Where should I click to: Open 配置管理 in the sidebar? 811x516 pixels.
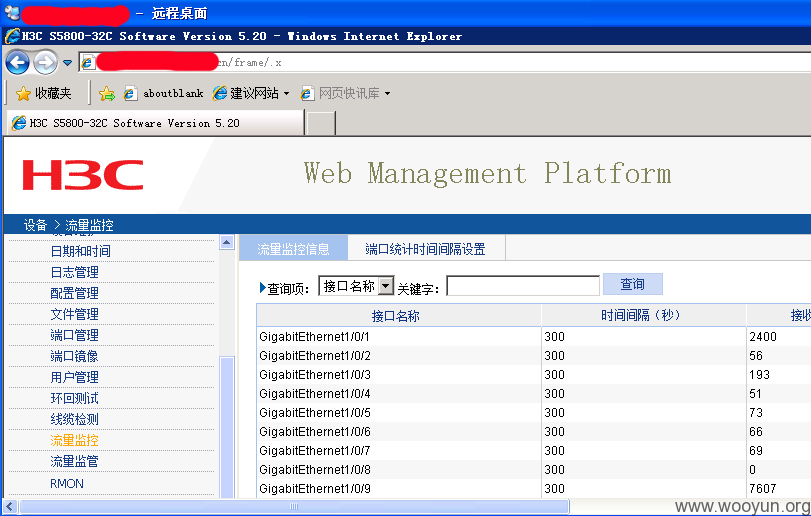[x=74, y=293]
